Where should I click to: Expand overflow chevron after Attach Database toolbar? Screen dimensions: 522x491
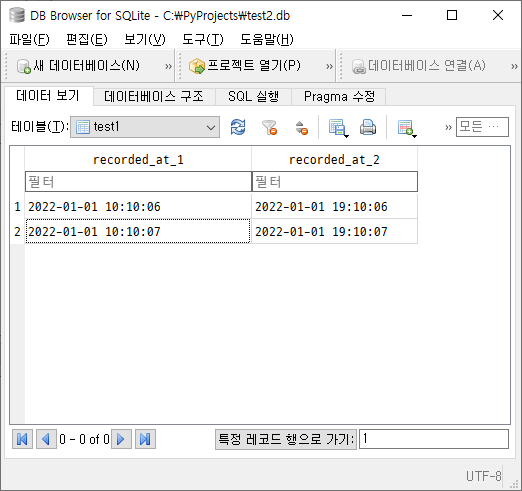point(514,66)
